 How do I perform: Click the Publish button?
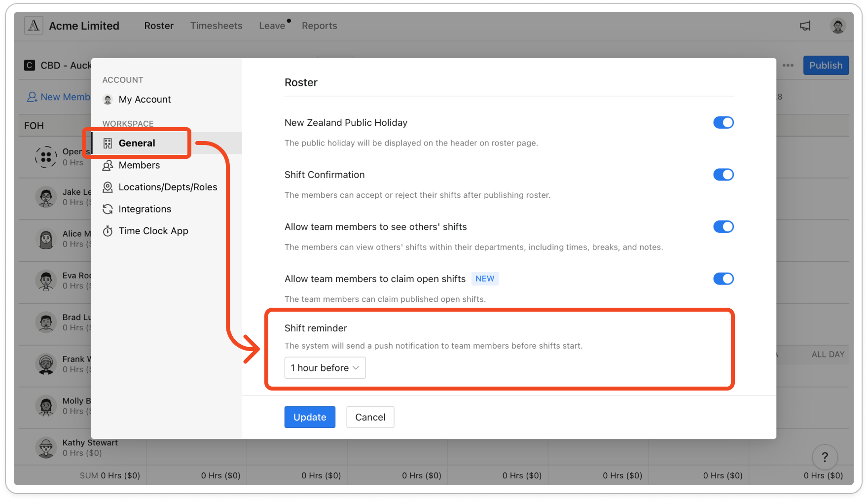click(x=826, y=65)
